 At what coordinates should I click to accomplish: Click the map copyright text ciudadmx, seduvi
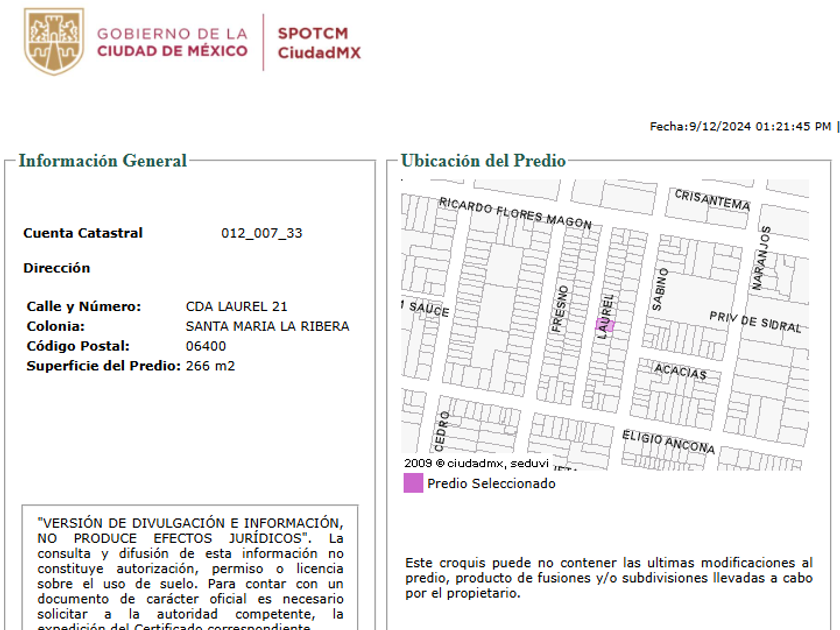pos(476,463)
